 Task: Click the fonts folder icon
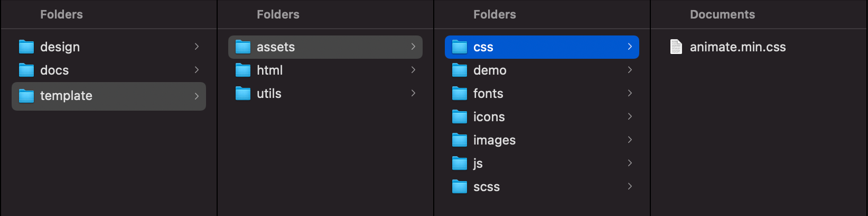pos(460,94)
